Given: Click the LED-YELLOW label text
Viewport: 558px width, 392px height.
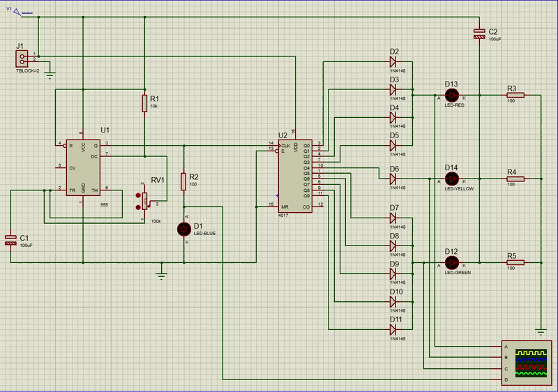Looking at the screenshot, I should point(459,189).
